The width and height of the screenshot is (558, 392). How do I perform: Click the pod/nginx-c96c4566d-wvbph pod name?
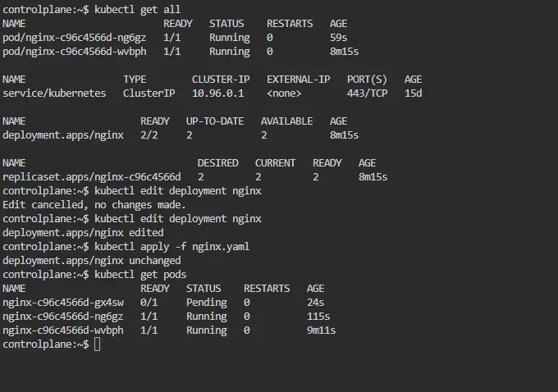click(75, 52)
